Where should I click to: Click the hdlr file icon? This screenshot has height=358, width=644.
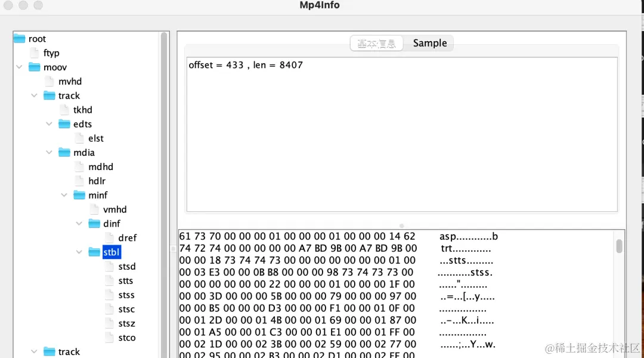79,180
